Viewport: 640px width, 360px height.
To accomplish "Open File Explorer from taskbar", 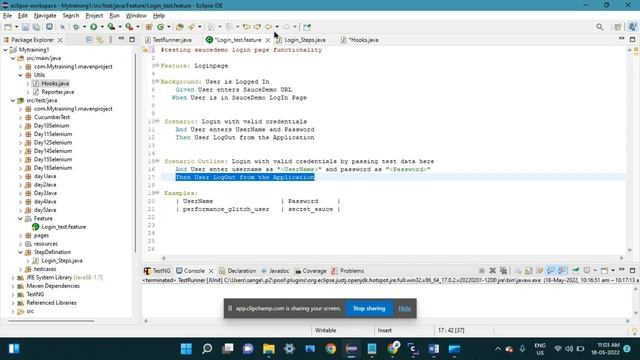I will pos(269,349).
